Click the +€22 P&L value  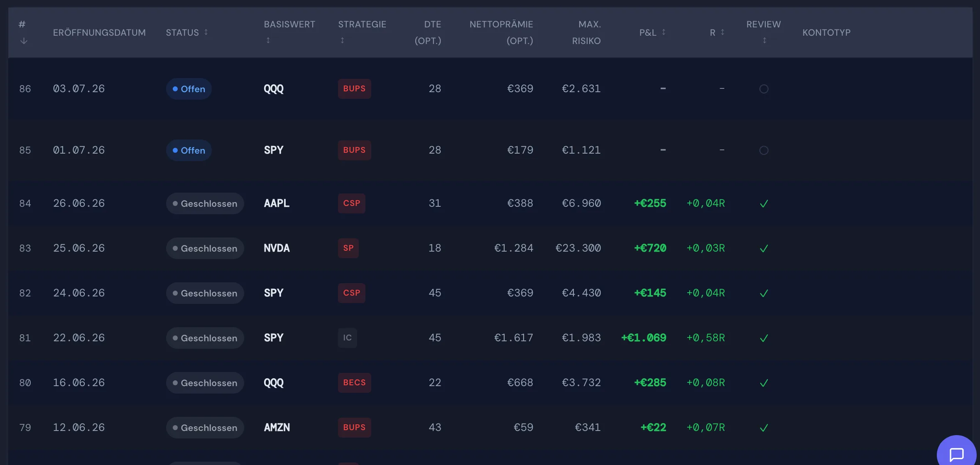pos(654,428)
